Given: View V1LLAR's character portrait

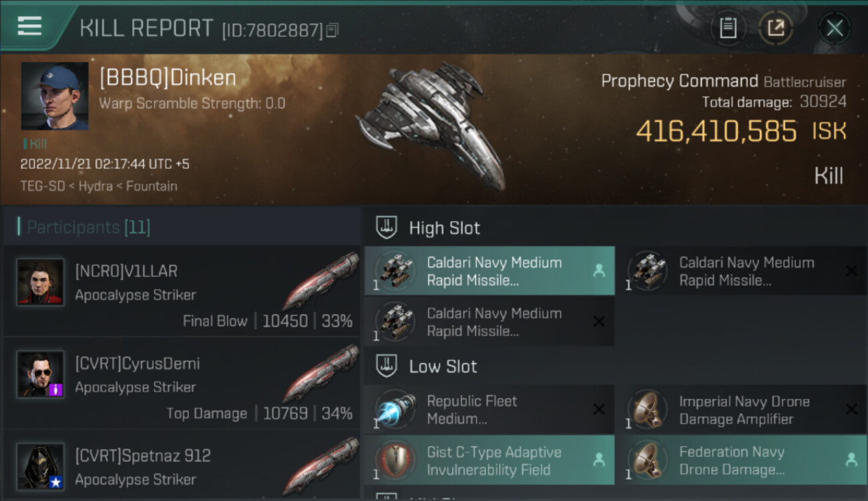Looking at the screenshot, I should pyautogui.click(x=41, y=282).
